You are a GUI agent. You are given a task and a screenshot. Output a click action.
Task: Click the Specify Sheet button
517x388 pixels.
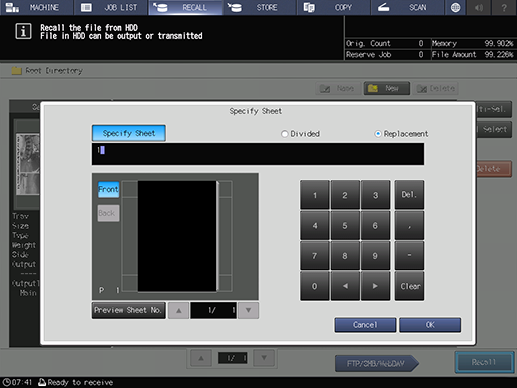[129, 133]
